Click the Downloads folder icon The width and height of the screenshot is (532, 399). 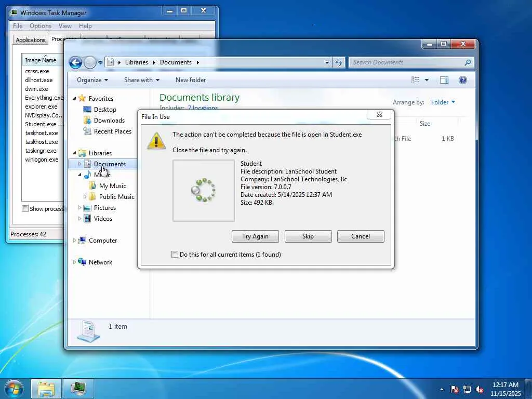87,120
